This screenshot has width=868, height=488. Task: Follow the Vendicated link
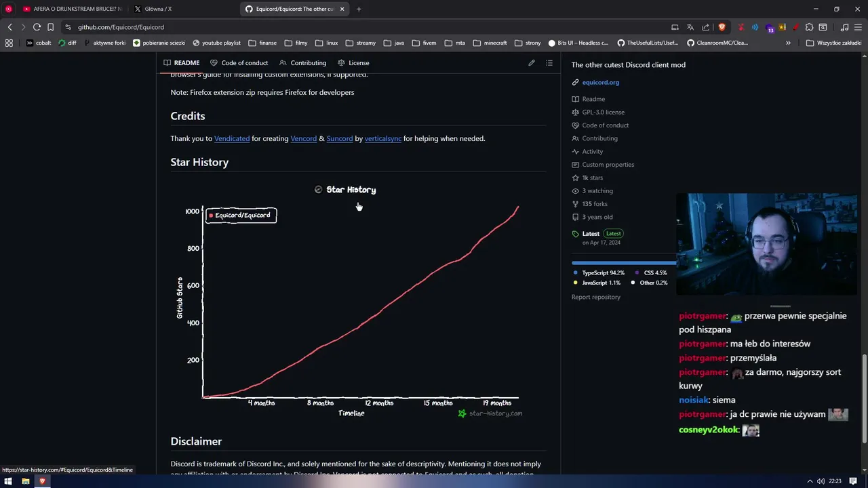232,138
